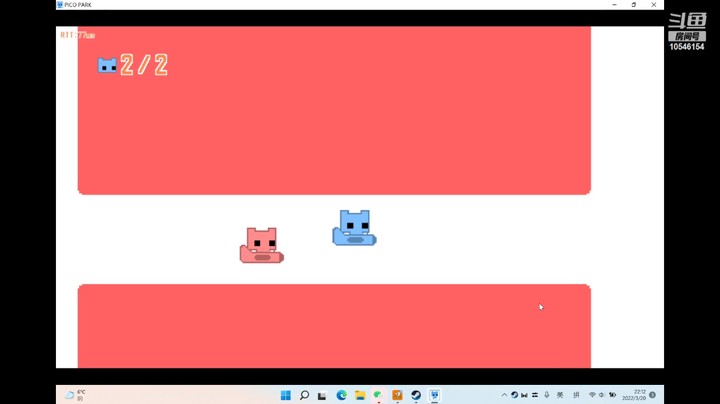Launch Microsoft Edge from the taskbar
This screenshot has width=720, height=404.
[341, 395]
